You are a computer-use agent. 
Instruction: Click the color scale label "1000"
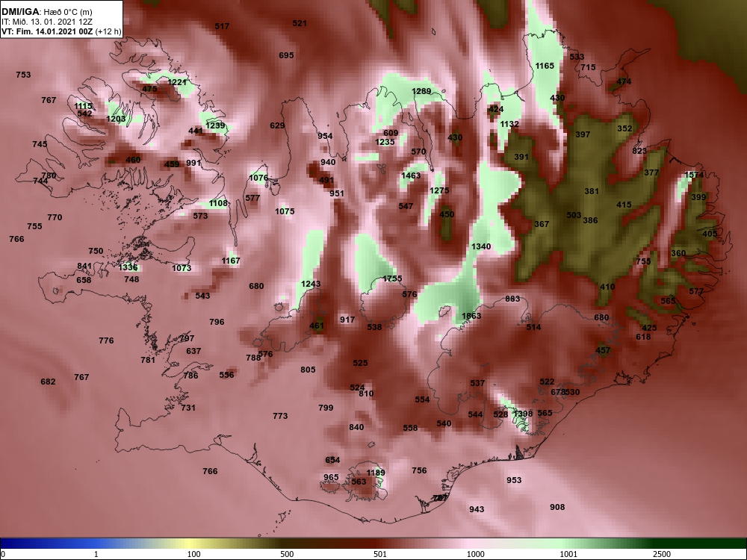pyautogui.click(x=475, y=554)
